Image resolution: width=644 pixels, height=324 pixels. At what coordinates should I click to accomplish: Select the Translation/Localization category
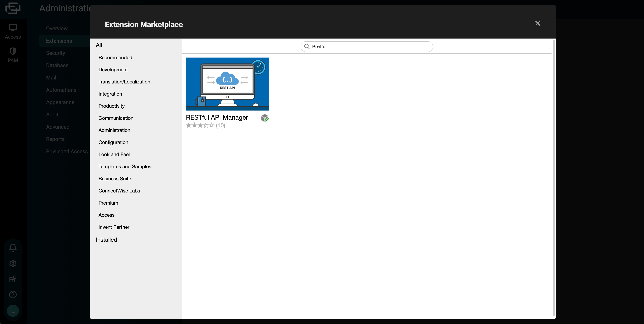point(124,82)
